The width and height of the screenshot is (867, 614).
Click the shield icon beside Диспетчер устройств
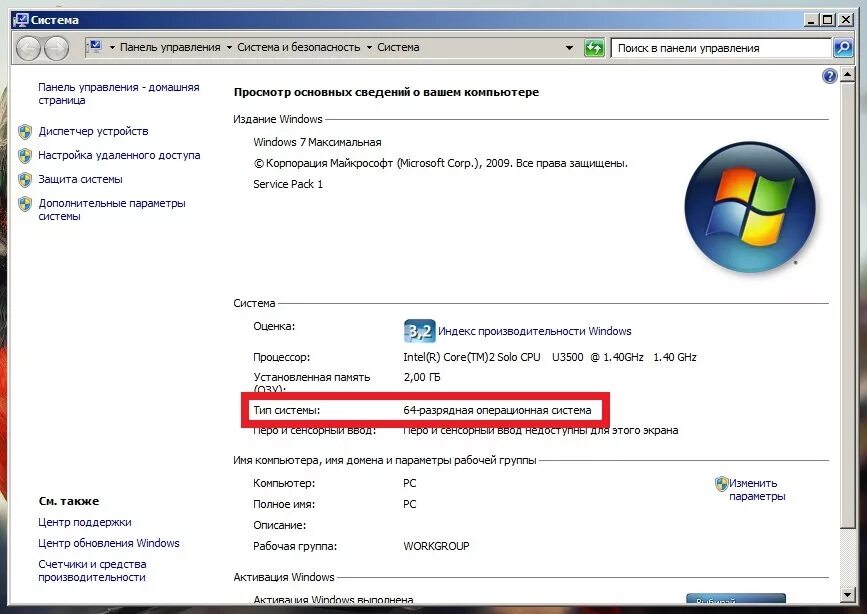click(25, 132)
